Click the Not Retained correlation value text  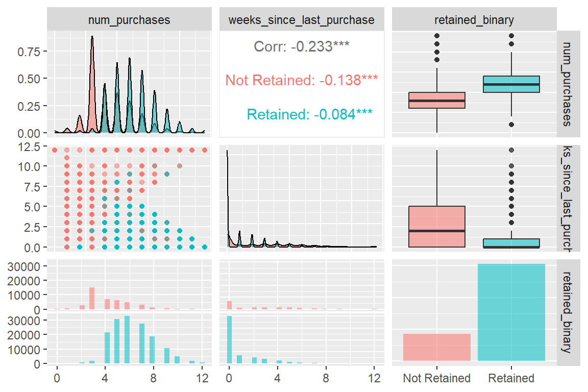pyautogui.click(x=302, y=80)
